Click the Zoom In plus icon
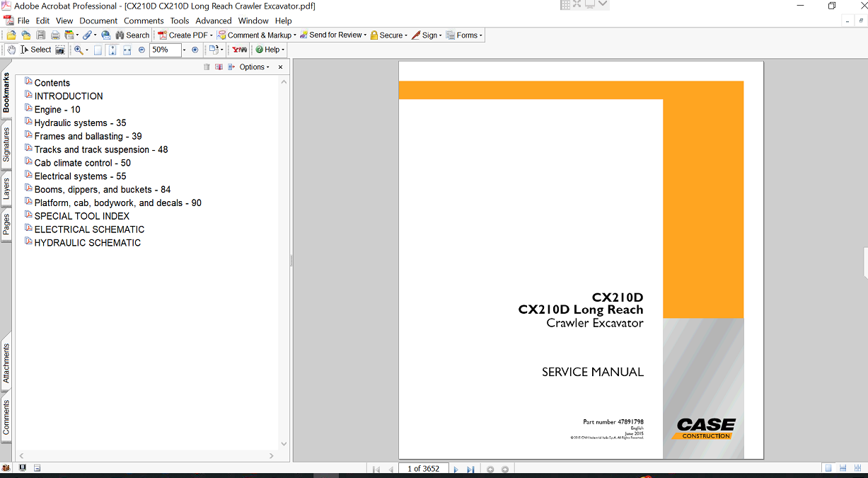This screenshot has height=478, width=868. [x=195, y=50]
